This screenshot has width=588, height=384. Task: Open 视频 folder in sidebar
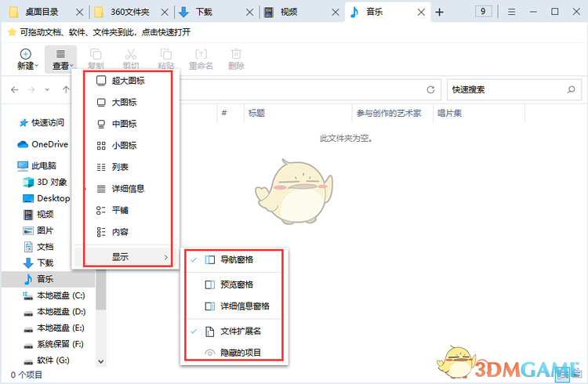point(38,215)
